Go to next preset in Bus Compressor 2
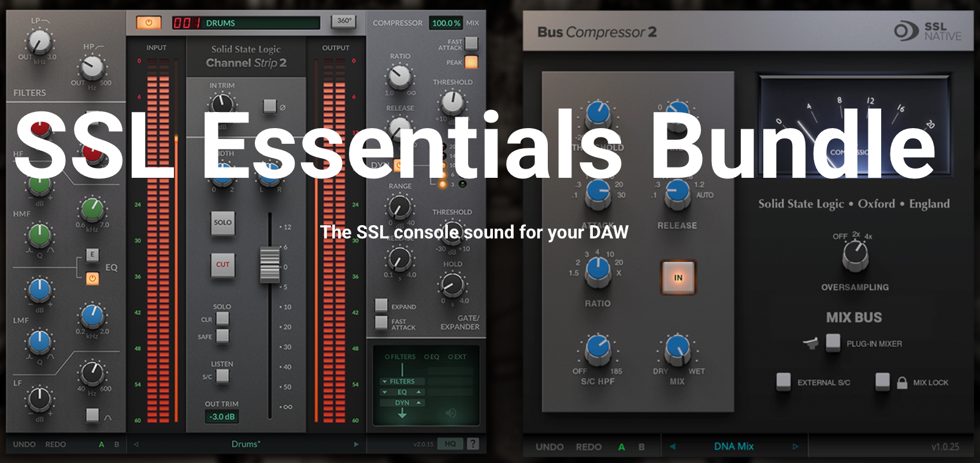This screenshot has width=980, height=463. point(795,446)
